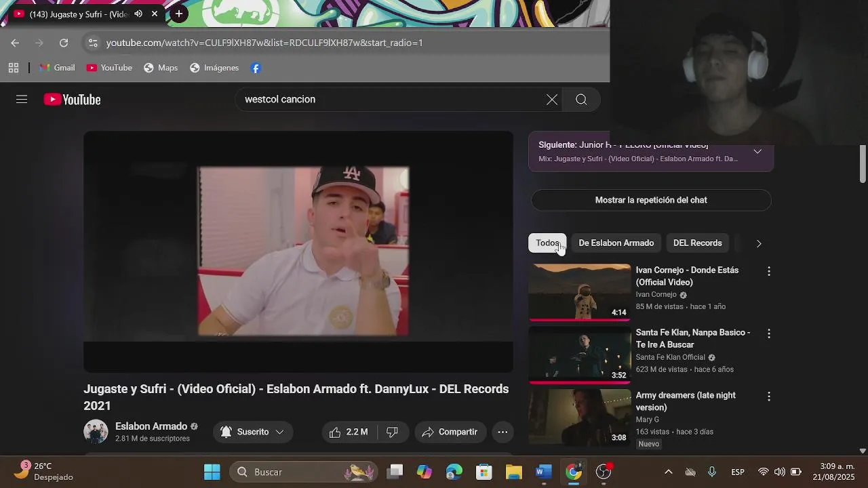This screenshot has width=868, height=488.
Task: Click the volume icon in system tray
Action: point(779,472)
